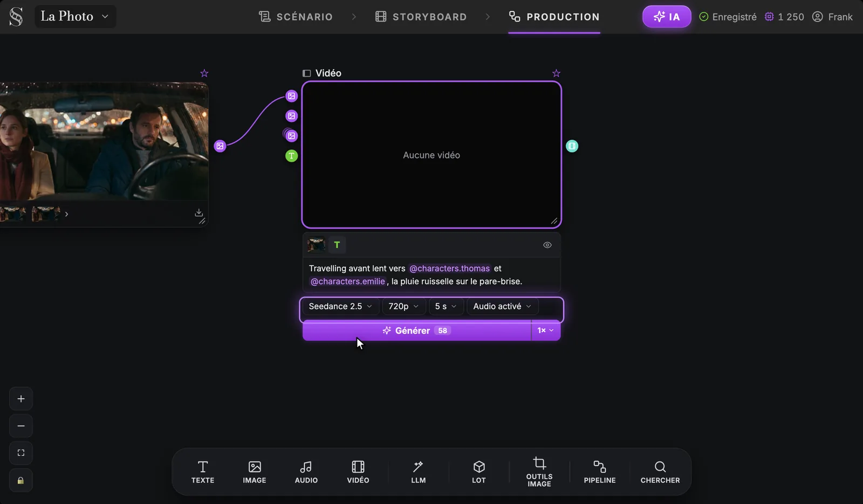Screen dimensions: 863x504
Task: Download the image from the image node
Action: (x=199, y=212)
